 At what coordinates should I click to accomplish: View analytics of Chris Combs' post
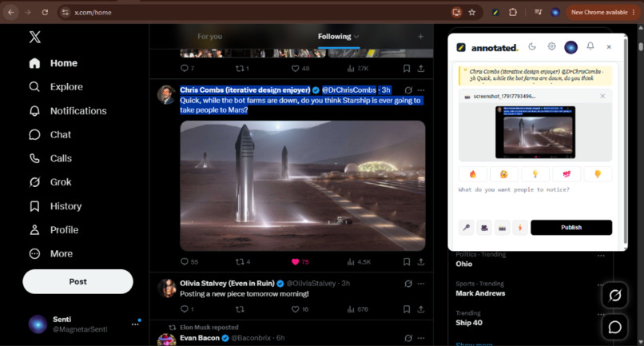point(359,262)
